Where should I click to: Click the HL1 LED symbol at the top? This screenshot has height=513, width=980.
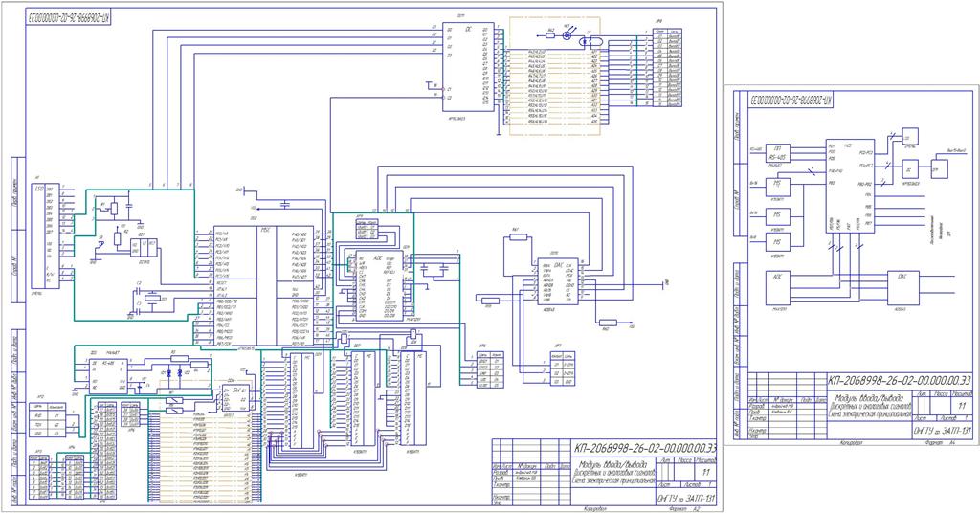click(567, 35)
